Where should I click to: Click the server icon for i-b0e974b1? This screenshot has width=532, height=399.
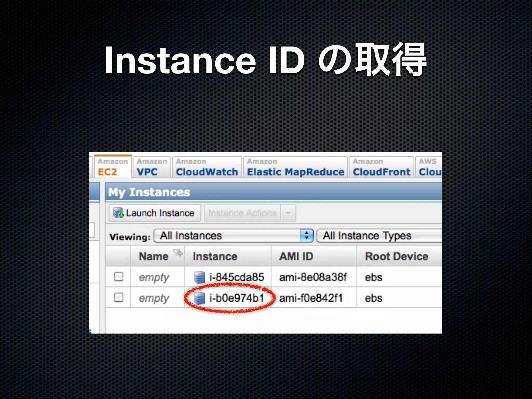(x=200, y=298)
